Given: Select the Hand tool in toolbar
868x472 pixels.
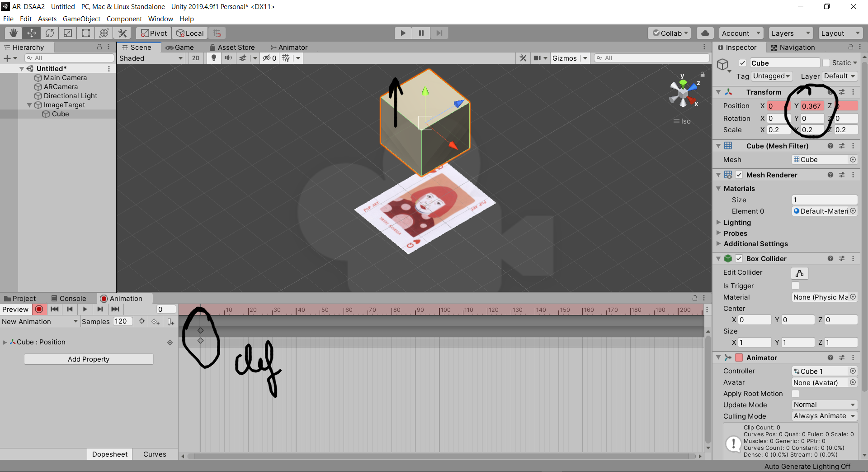Looking at the screenshot, I should (14, 33).
